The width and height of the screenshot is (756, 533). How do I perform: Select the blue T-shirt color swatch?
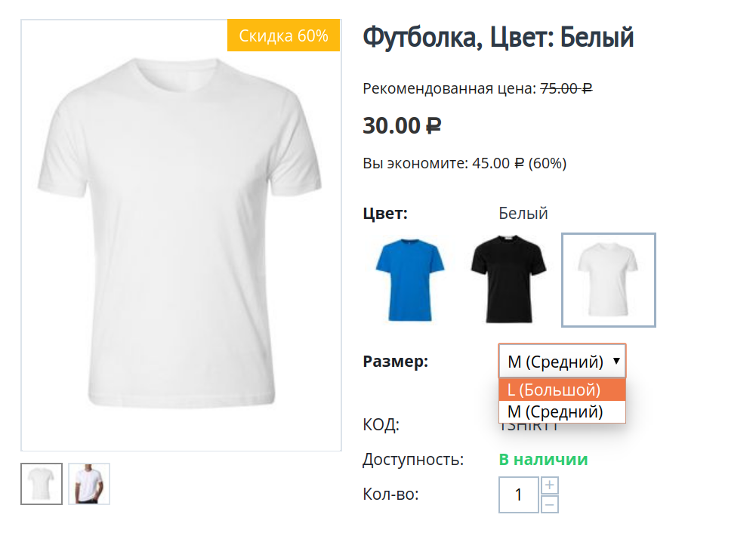[x=410, y=280]
